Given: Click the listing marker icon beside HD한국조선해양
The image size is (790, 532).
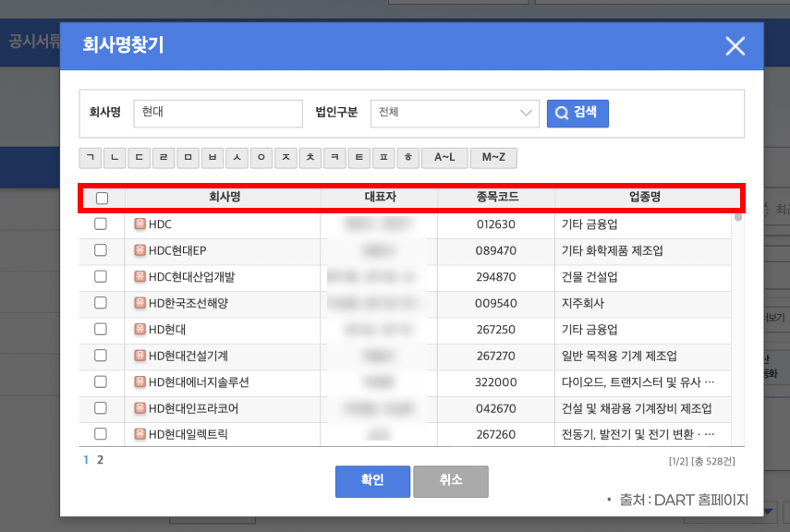Looking at the screenshot, I should pyautogui.click(x=140, y=303).
